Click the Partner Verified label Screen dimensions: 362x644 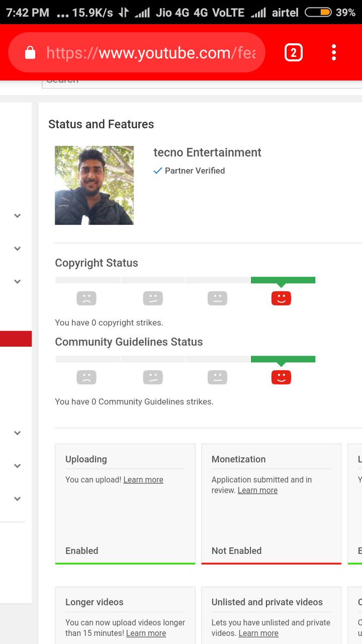coord(195,171)
